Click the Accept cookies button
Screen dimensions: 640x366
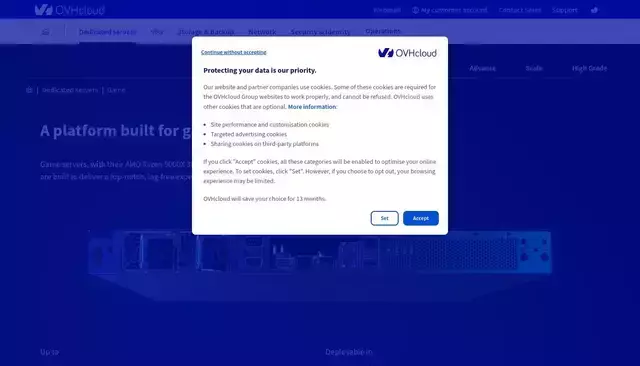point(420,218)
